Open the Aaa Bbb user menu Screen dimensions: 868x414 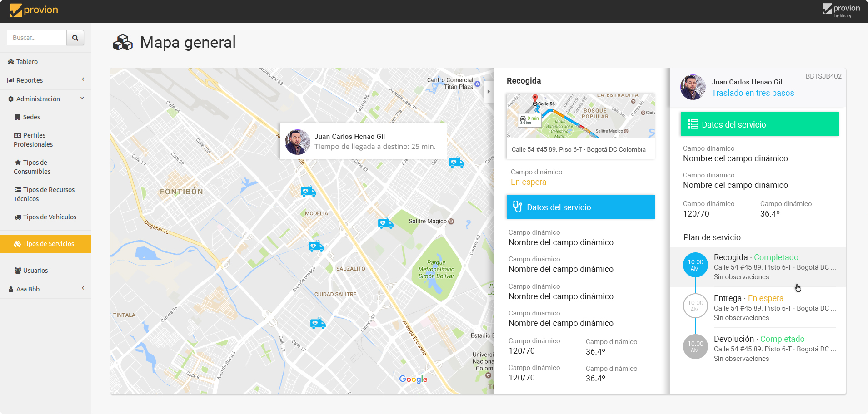45,289
